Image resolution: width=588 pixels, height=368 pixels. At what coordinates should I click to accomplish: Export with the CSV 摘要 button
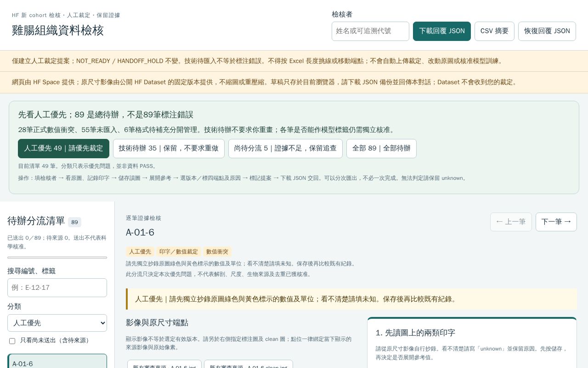494,31
